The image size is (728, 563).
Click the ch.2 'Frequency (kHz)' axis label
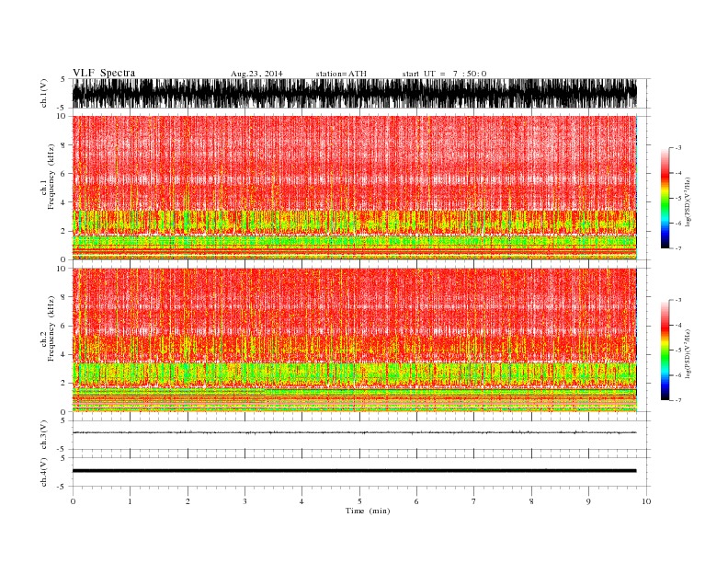click(51, 328)
